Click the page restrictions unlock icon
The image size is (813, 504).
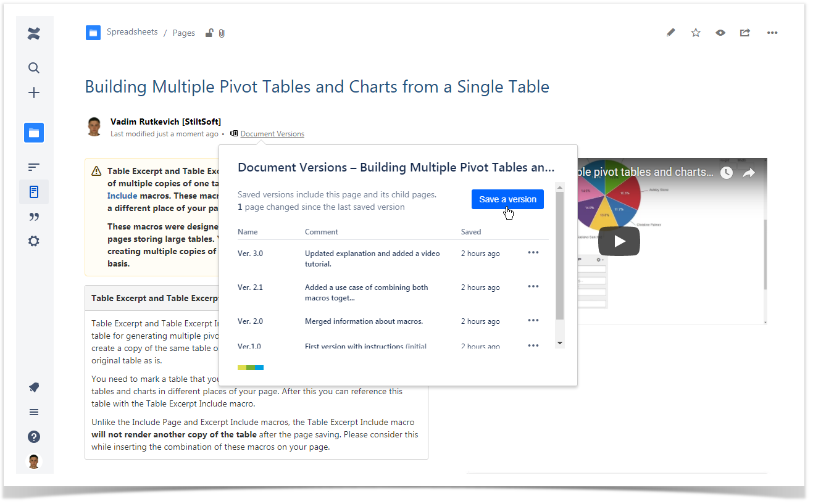pos(209,33)
